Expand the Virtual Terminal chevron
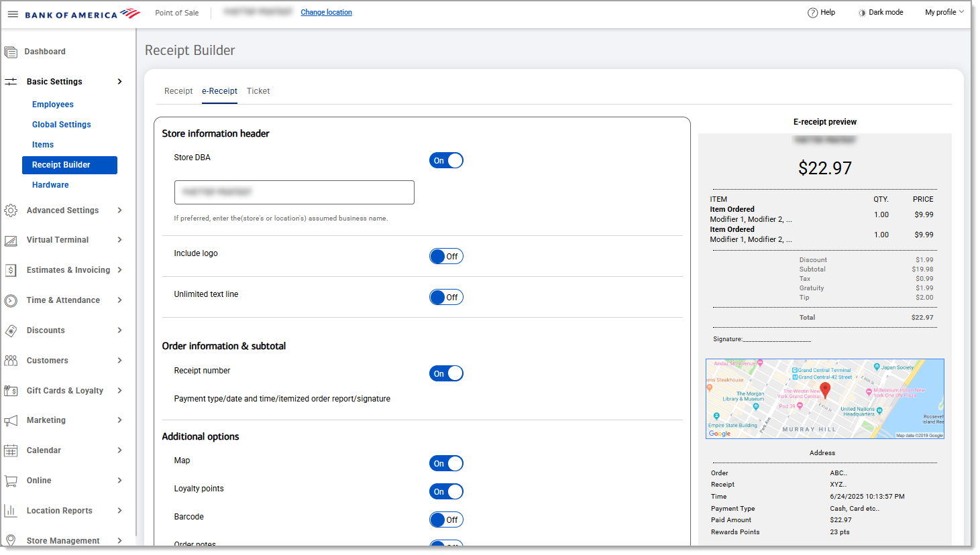Screen dimensions: 980x555 point(120,240)
